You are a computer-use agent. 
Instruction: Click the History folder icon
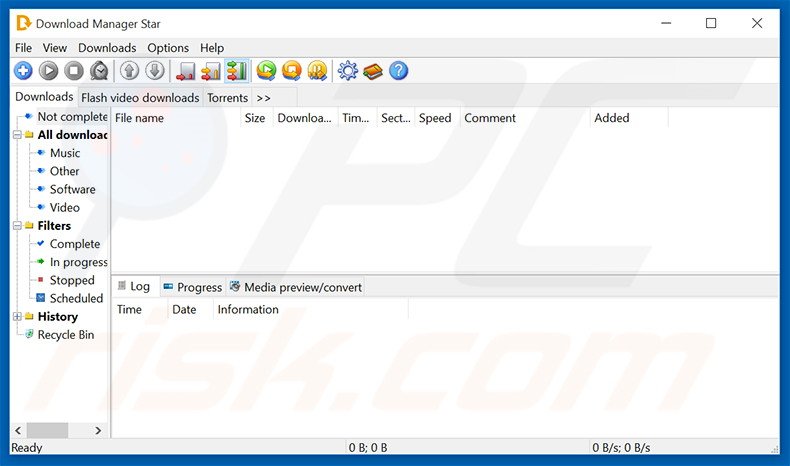[x=29, y=316]
